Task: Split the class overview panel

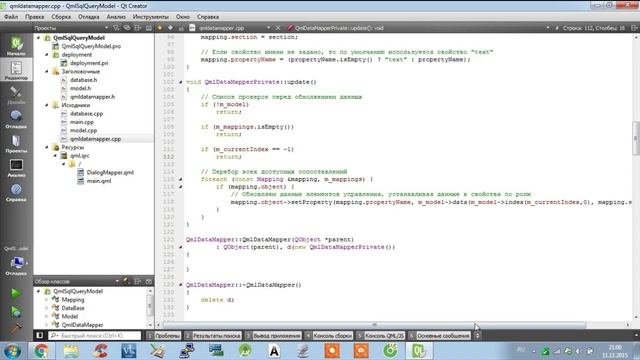Action: pyautogui.click(x=138, y=281)
